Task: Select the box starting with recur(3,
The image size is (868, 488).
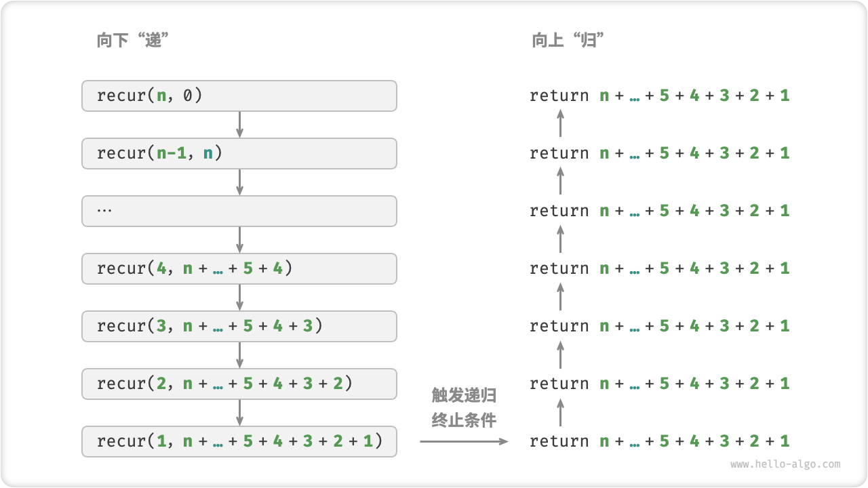Action: point(239,326)
